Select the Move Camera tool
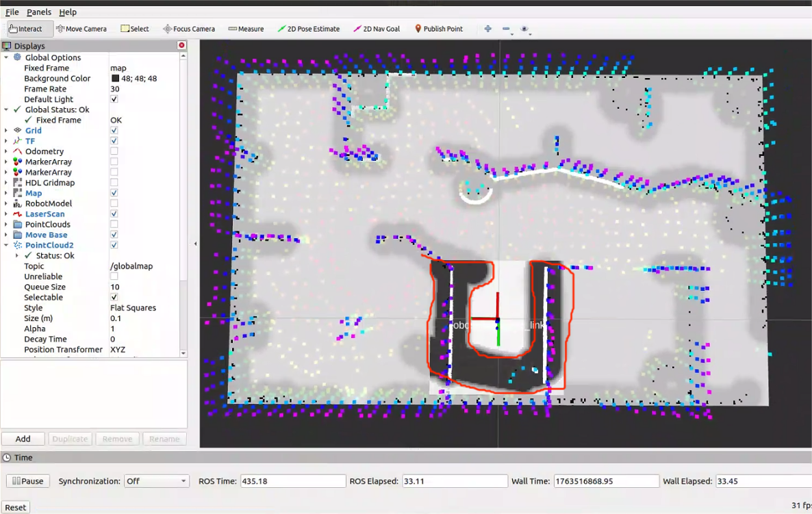Image resolution: width=812 pixels, height=514 pixels. [81, 29]
